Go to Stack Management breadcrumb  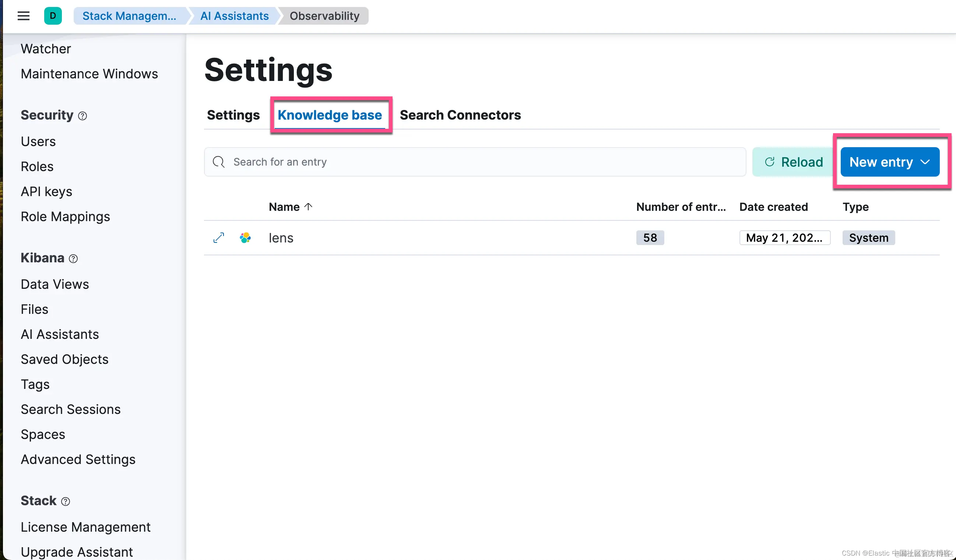(129, 16)
